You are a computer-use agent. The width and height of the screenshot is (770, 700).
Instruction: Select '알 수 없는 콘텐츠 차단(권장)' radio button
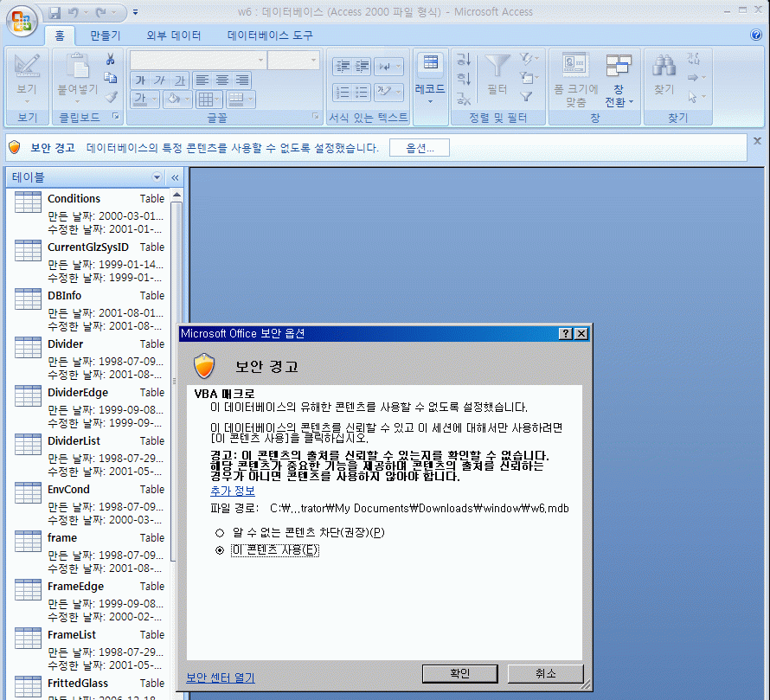click(x=220, y=532)
